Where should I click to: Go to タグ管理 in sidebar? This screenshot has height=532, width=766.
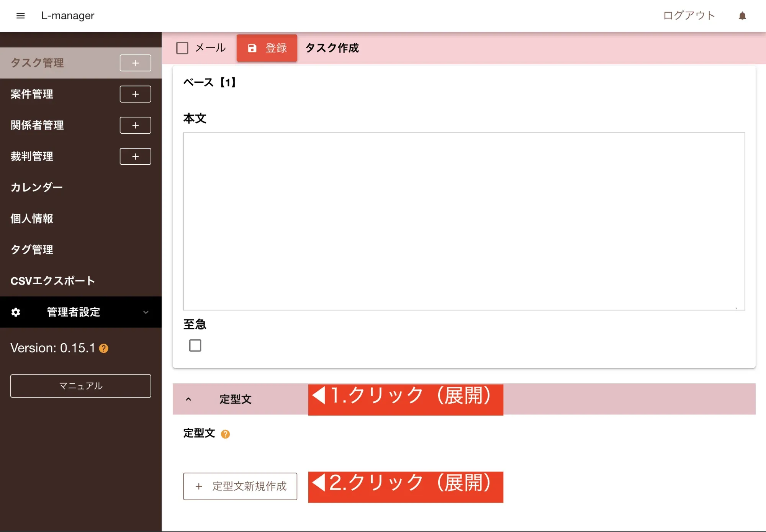tap(32, 250)
